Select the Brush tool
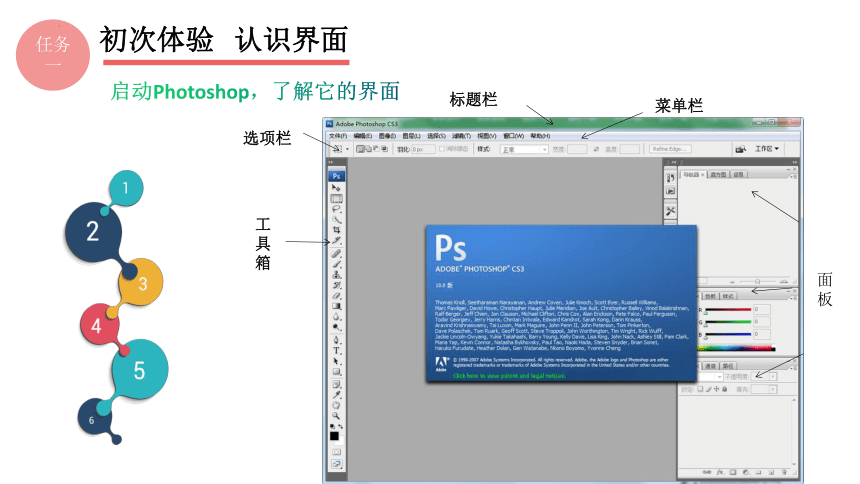Screen dimensions: 860x484 (x=336, y=264)
